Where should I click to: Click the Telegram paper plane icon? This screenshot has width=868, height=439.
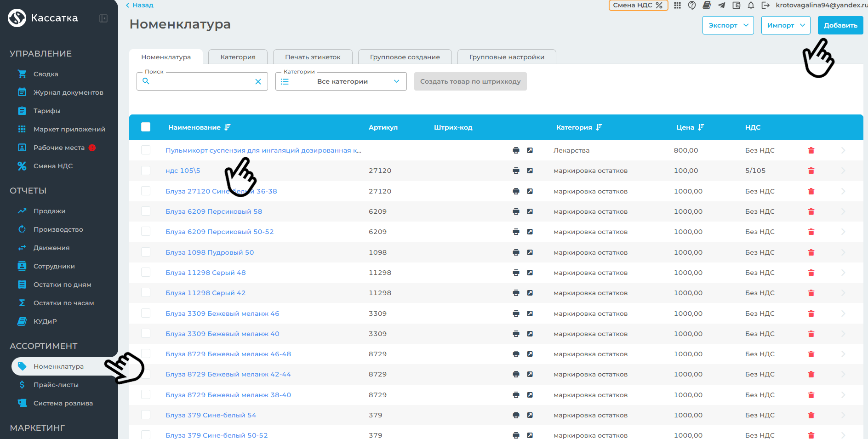[x=721, y=6]
